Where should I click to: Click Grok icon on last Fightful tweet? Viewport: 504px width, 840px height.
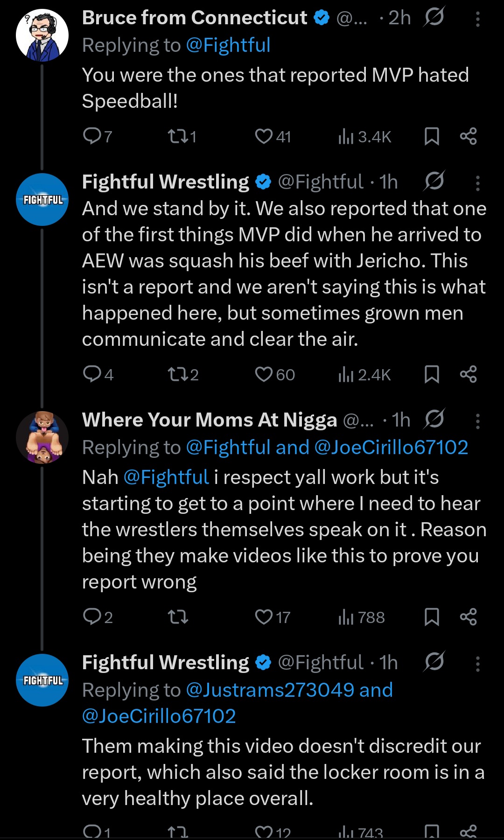434,662
